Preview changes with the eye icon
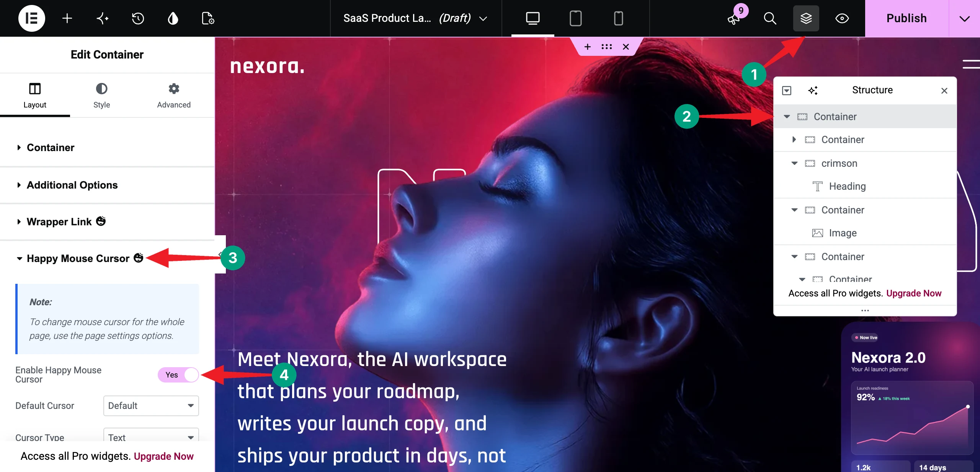This screenshot has height=472, width=980. [x=842, y=18]
